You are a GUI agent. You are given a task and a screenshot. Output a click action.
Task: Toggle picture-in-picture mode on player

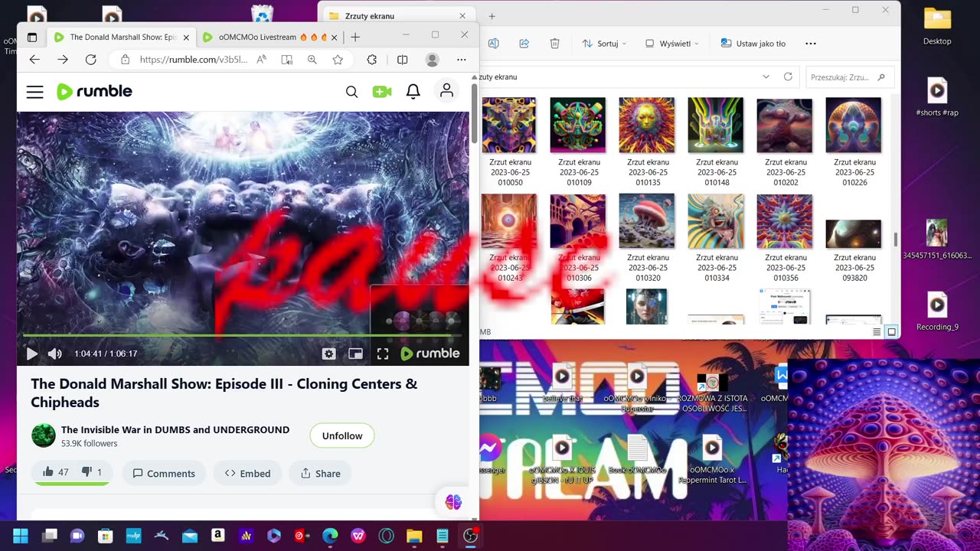pyautogui.click(x=355, y=354)
